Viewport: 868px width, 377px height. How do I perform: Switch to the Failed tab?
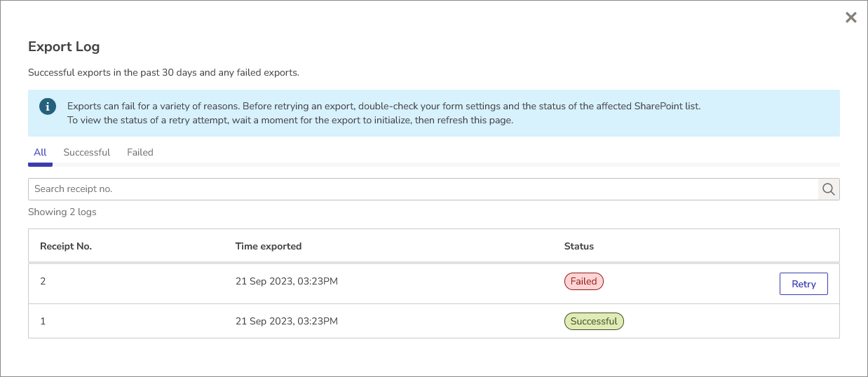point(140,152)
